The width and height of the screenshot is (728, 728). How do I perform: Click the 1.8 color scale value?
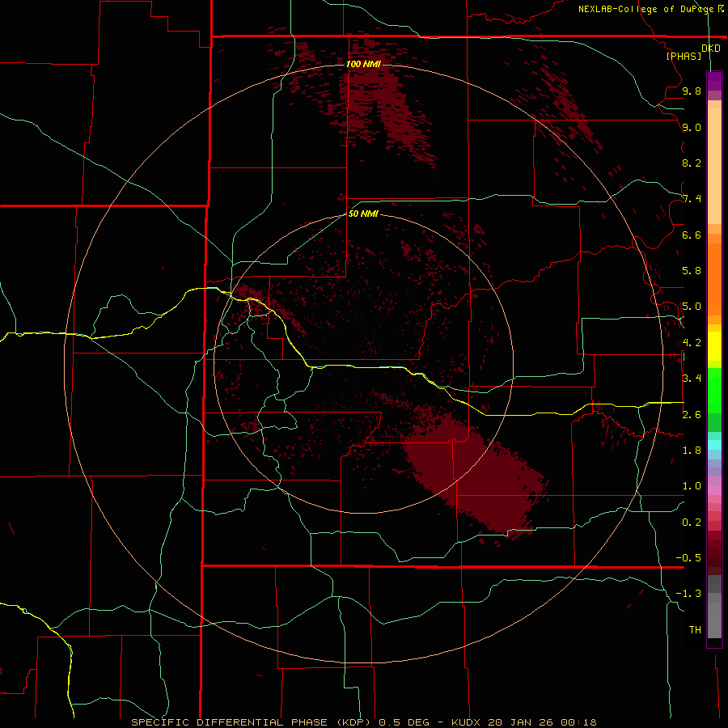pos(692,451)
